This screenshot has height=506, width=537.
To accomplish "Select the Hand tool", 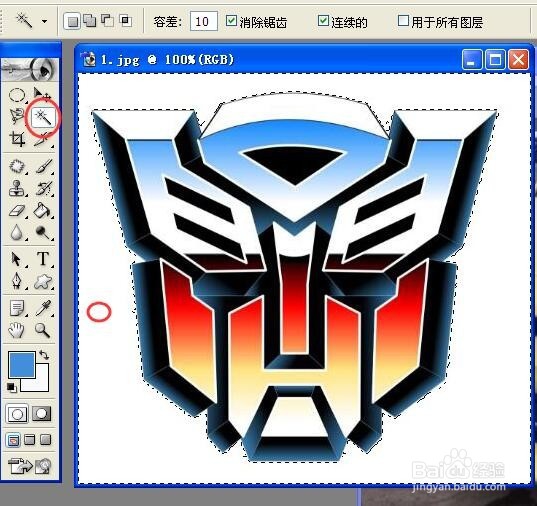I will (16, 330).
